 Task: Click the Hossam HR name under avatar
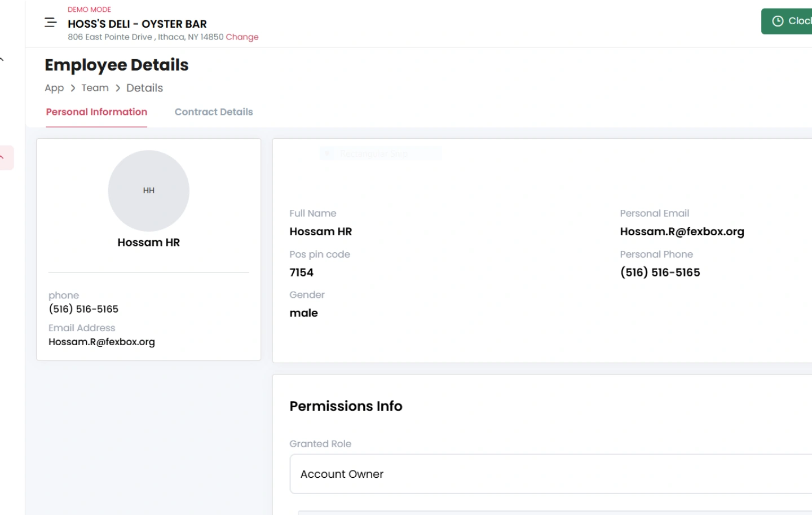pyautogui.click(x=148, y=243)
